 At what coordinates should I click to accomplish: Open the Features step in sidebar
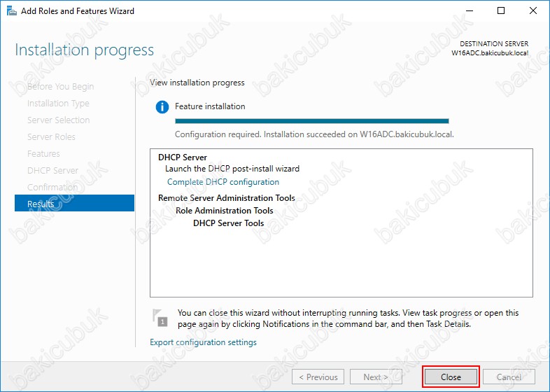click(x=43, y=154)
